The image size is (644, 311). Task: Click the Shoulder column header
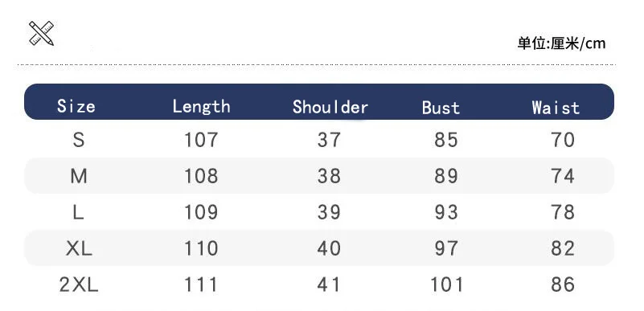coord(330,107)
